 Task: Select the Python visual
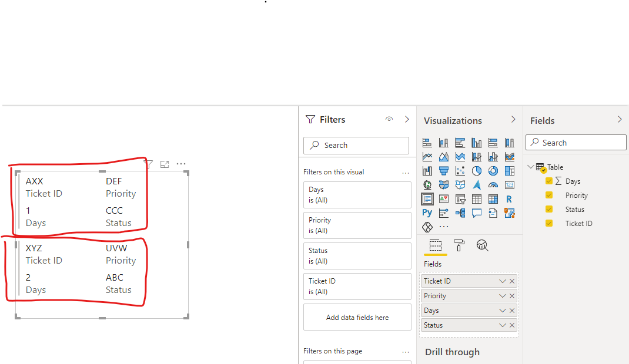click(427, 213)
